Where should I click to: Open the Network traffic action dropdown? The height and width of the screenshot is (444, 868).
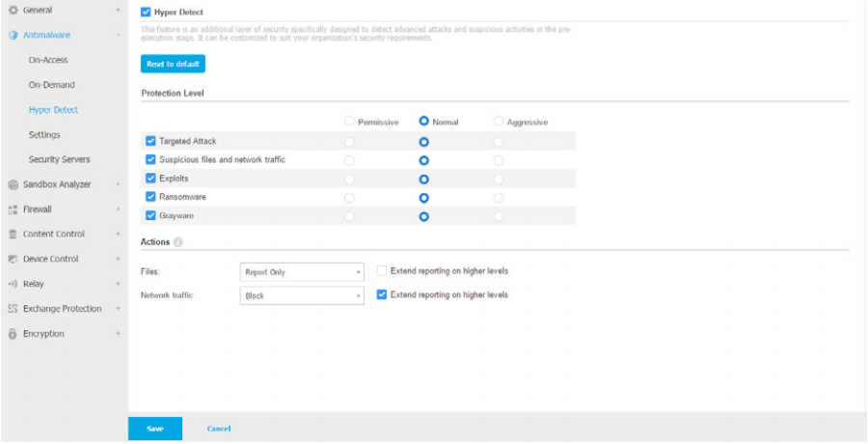click(x=302, y=296)
